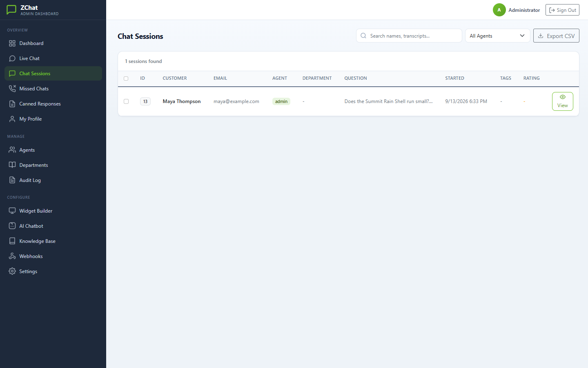Click the 9/13/2026 6:33 PM start time
The image size is (588, 368).
click(x=466, y=101)
